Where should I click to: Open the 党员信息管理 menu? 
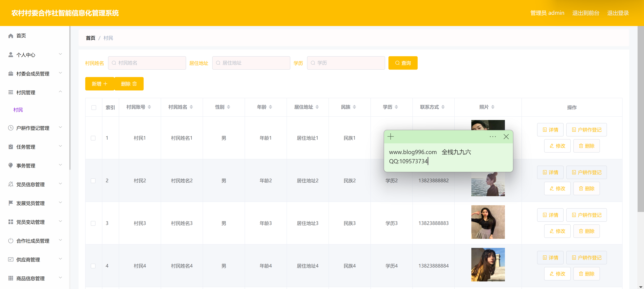[31, 184]
